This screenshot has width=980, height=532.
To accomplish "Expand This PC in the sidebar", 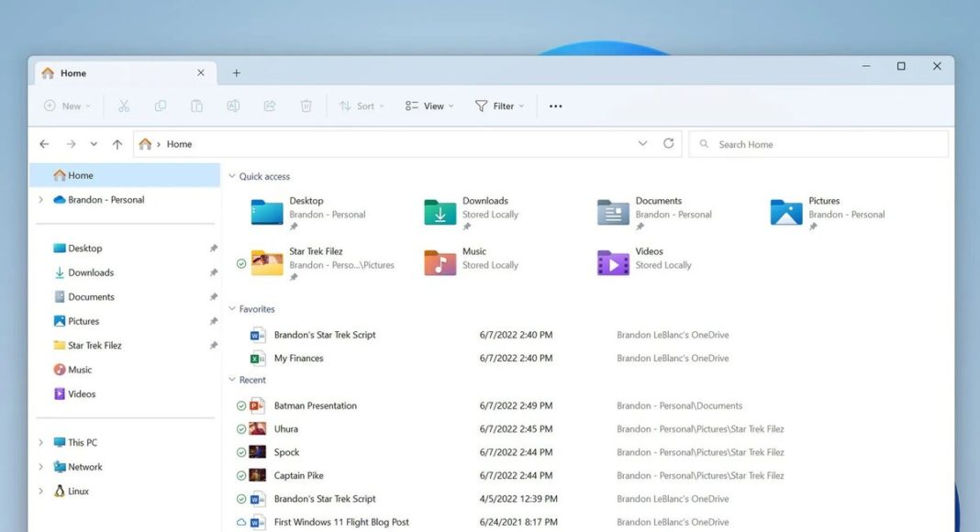I will click(x=41, y=443).
